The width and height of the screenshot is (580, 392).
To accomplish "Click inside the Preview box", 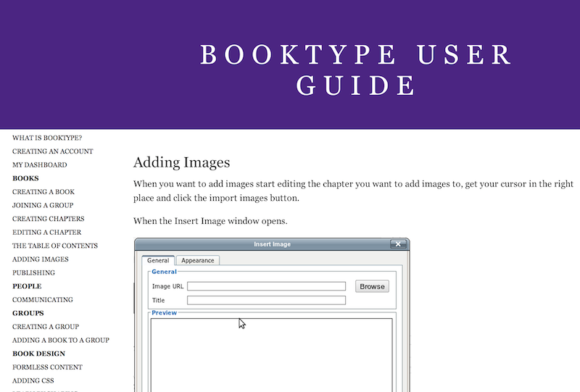I will [271, 355].
